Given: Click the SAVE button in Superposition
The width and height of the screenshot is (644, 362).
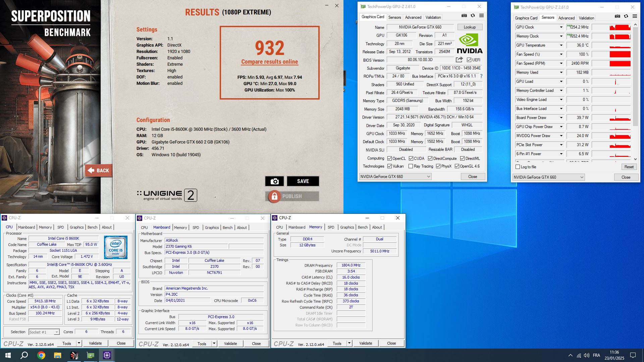Looking at the screenshot, I should (x=303, y=181).
